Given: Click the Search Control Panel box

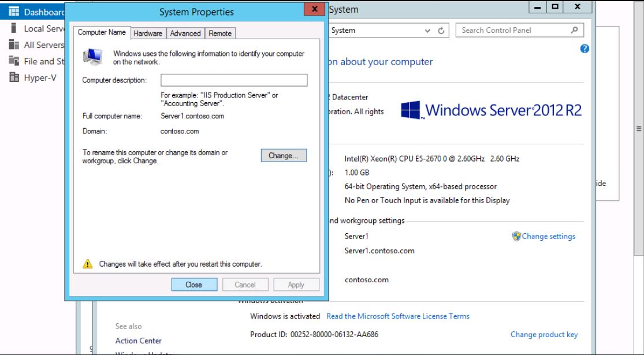Looking at the screenshot, I should [520, 31].
